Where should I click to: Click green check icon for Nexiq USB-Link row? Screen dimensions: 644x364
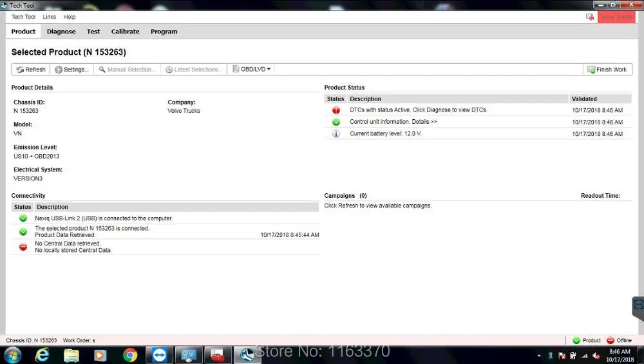23,218
